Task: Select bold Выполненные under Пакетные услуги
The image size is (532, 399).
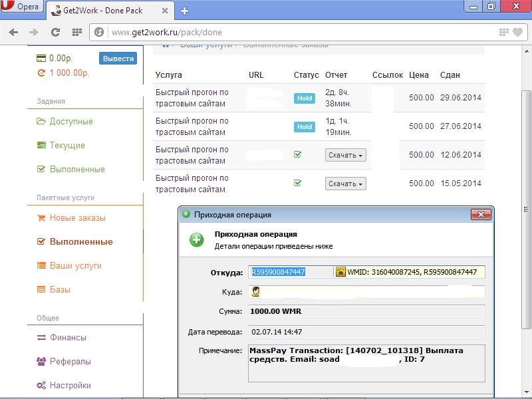Action: (81, 241)
